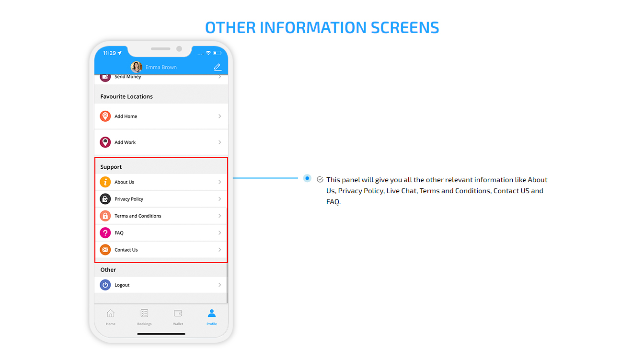Image resolution: width=644 pixels, height=360 pixels.
Task: Open the Add Work row chevron
Action: click(x=220, y=142)
